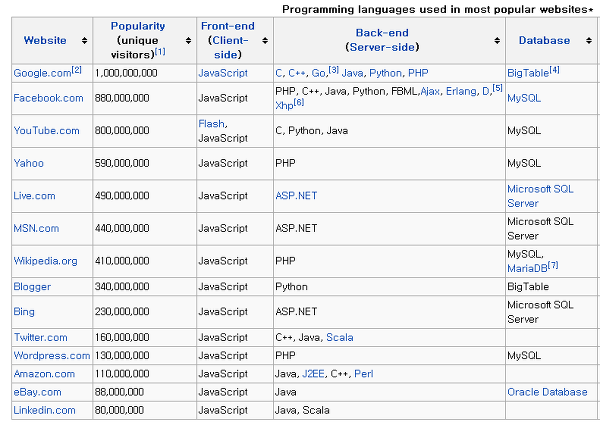Open Wordpress.com link
The height and width of the screenshot is (422, 600).
[x=52, y=356]
